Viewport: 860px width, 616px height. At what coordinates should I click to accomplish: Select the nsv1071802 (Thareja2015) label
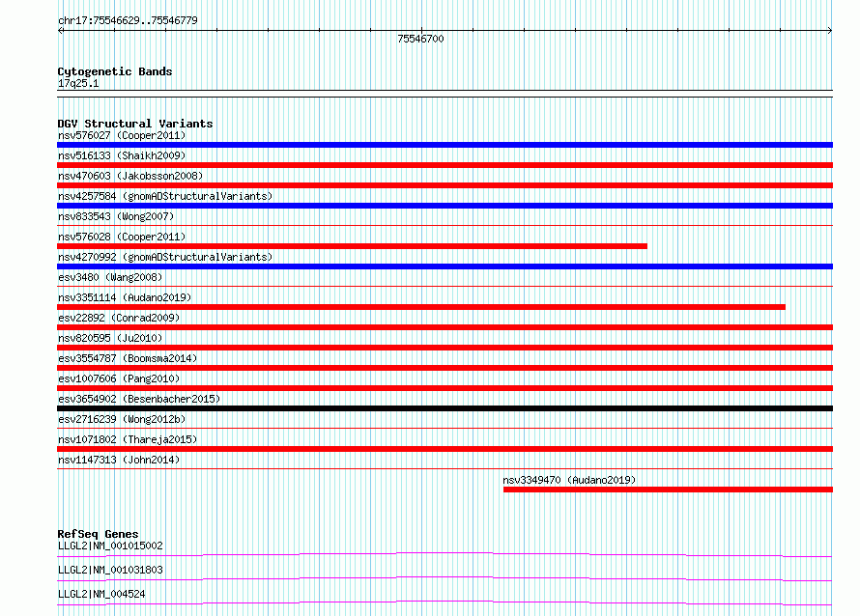(128, 439)
